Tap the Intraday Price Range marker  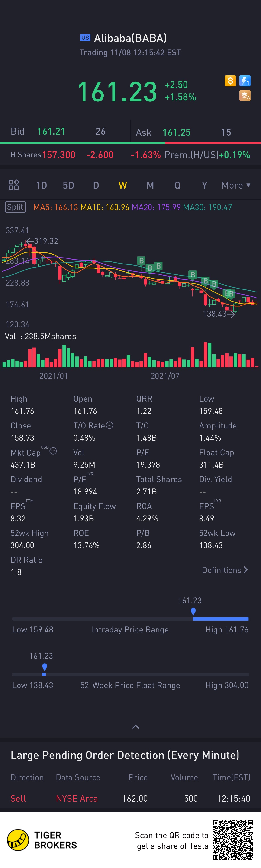[x=193, y=612]
